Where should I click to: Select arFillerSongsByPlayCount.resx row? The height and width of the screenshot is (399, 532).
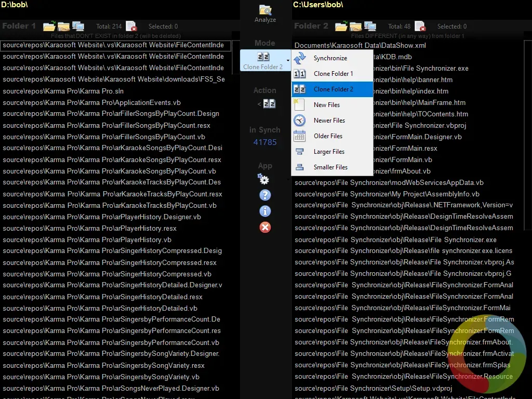(x=115, y=126)
